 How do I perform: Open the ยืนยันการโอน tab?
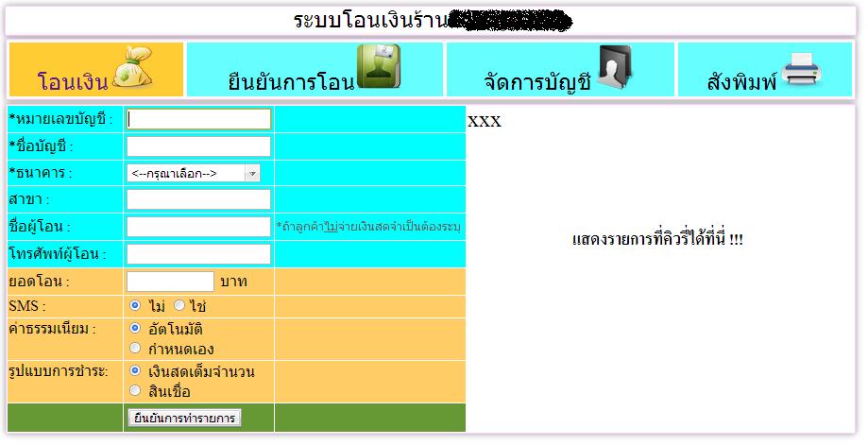click(x=315, y=69)
